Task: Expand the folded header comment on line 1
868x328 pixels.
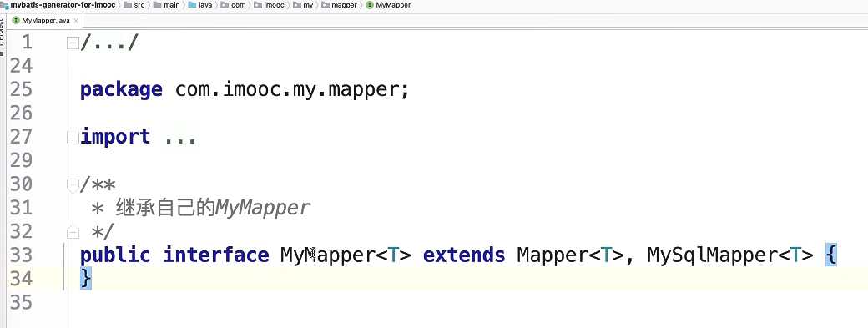Action: (x=72, y=43)
